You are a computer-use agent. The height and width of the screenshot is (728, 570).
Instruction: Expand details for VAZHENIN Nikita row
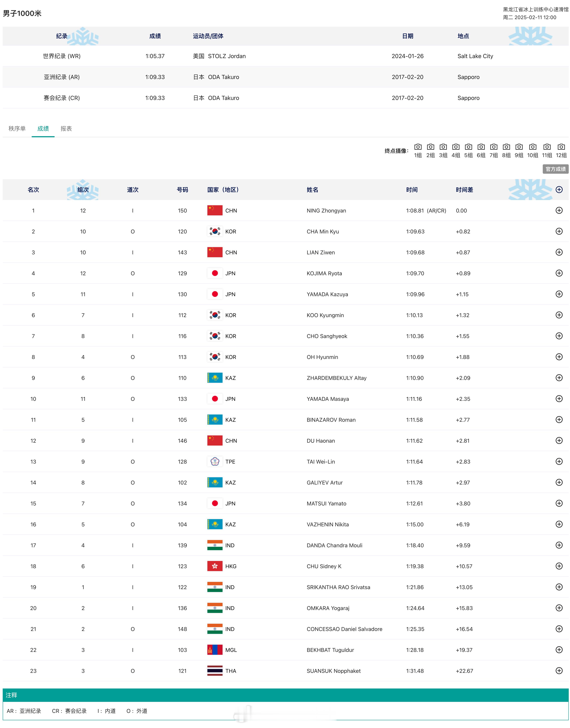(x=559, y=524)
